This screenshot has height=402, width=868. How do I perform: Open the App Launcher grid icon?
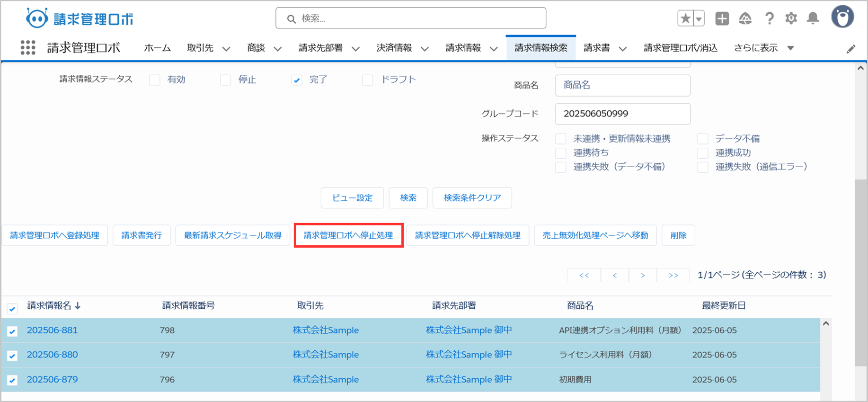[28, 48]
